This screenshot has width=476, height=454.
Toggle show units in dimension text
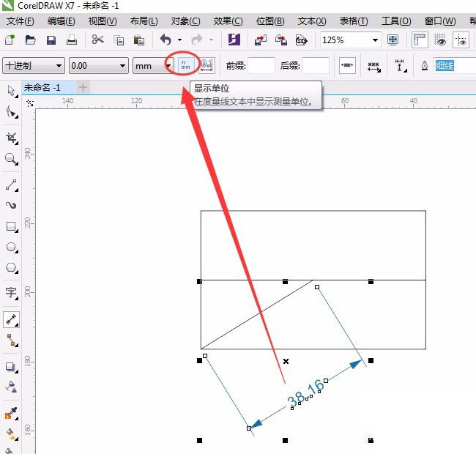[185, 65]
